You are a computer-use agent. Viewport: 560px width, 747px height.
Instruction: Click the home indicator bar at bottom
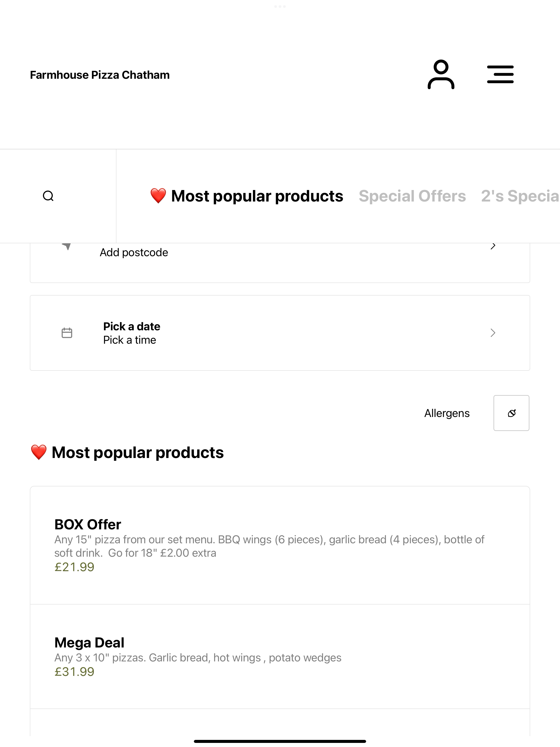click(280, 741)
